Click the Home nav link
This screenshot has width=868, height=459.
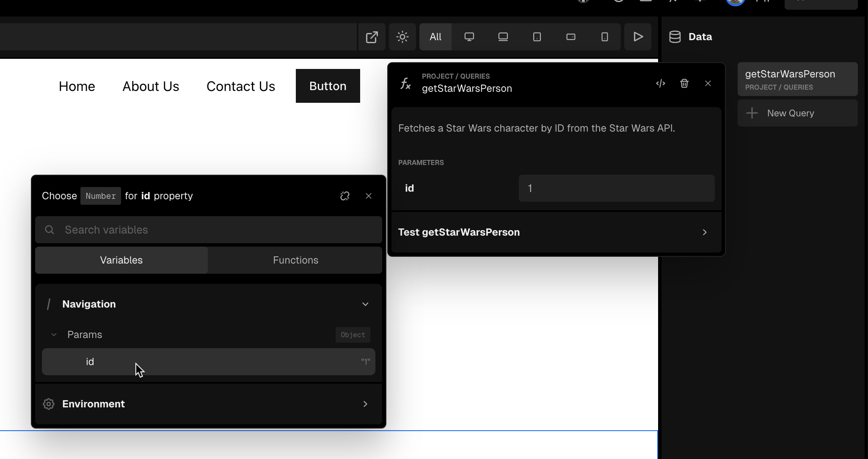pyautogui.click(x=77, y=86)
